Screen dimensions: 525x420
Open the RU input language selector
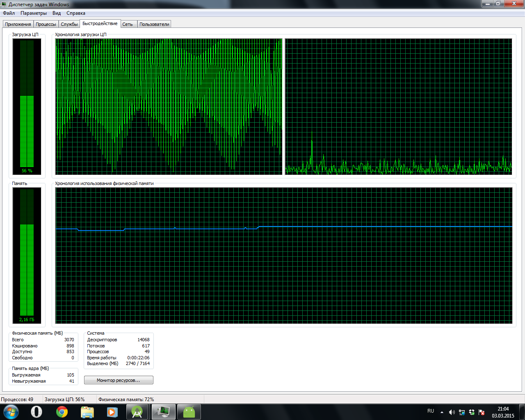pyautogui.click(x=431, y=411)
